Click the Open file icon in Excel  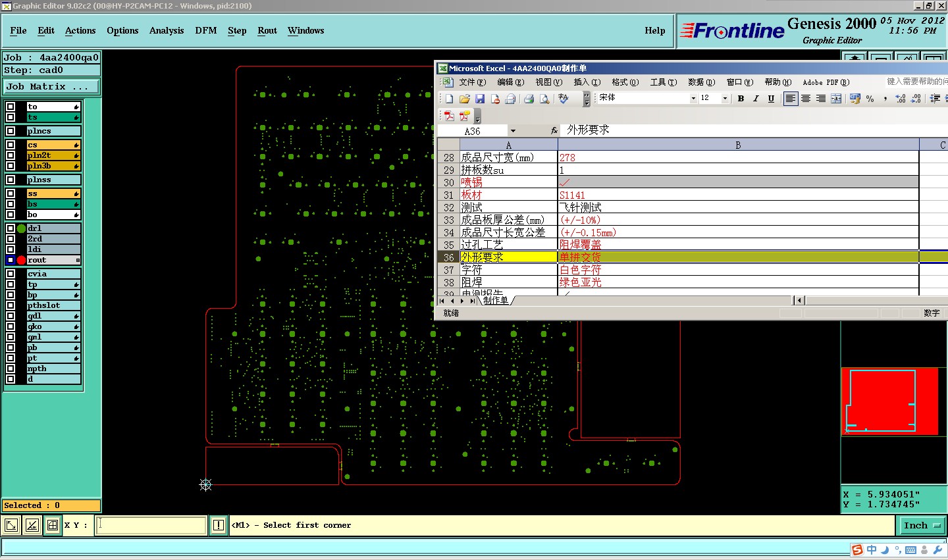pyautogui.click(x=465, y=99)
